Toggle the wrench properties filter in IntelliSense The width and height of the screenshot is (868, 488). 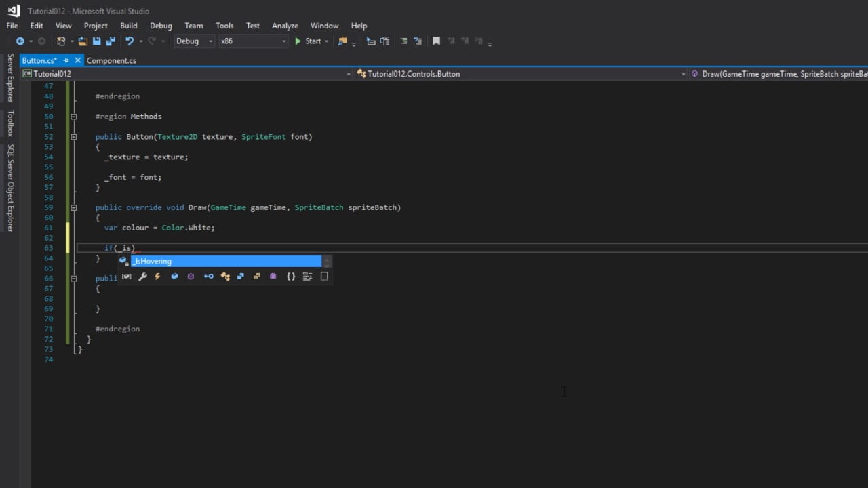pyautogui.click(x=142, y=277)
